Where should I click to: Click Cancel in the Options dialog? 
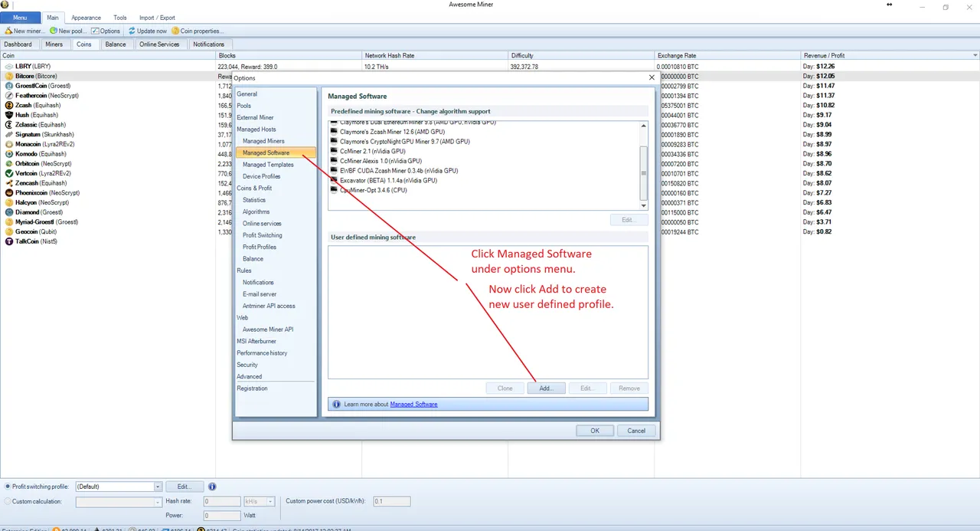point(636,431)
